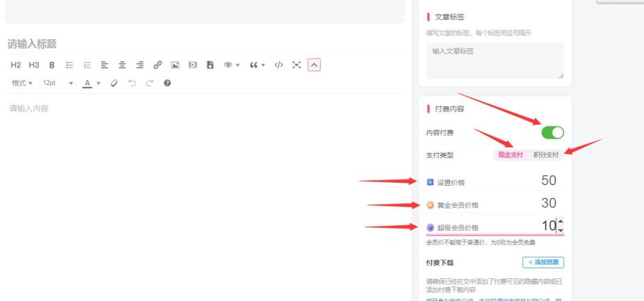Open the 12pt font size dropdown
644x301 pixels.
pos(58,82)
